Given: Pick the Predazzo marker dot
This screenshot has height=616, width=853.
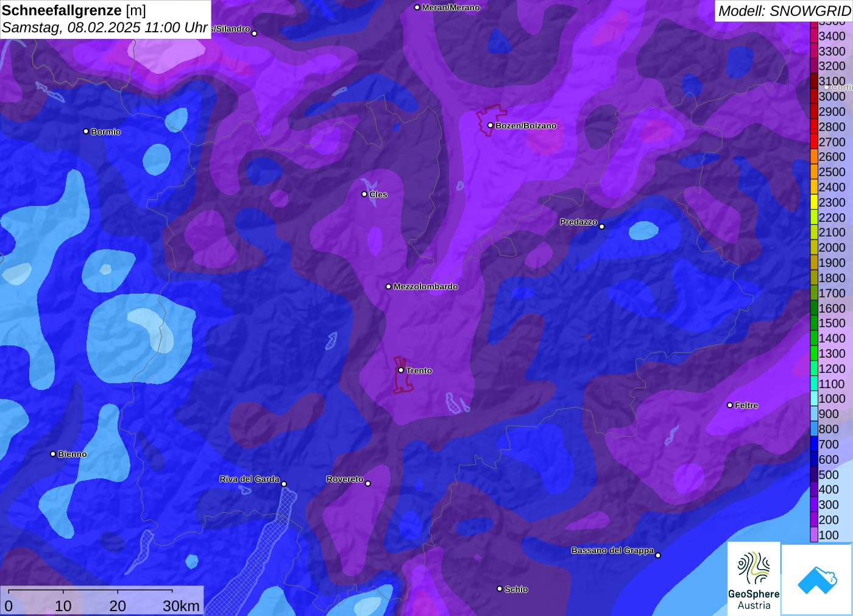Looking at the screenshot, I should (602, 227).
